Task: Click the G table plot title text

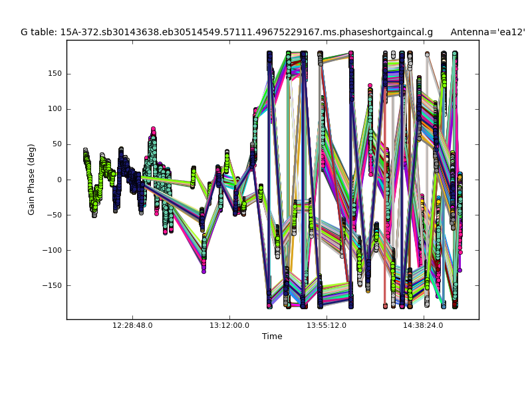Action: pos(226,32)
